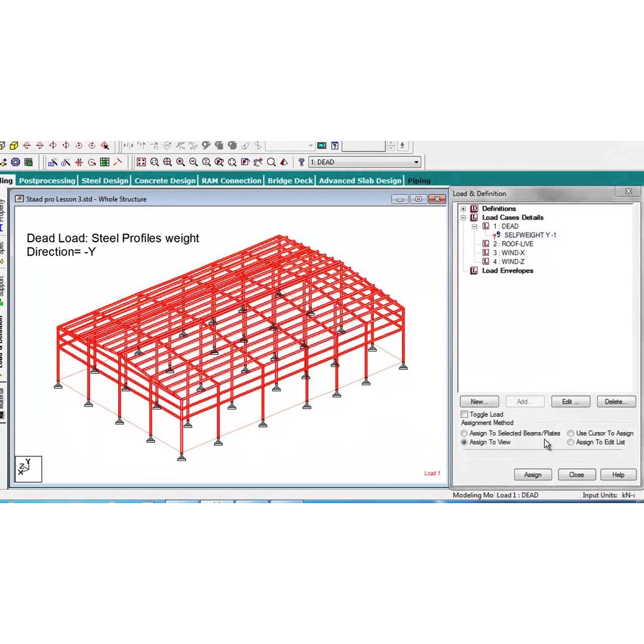
Task: Click the help question mark toolbar icon
Action: [335, 146]
